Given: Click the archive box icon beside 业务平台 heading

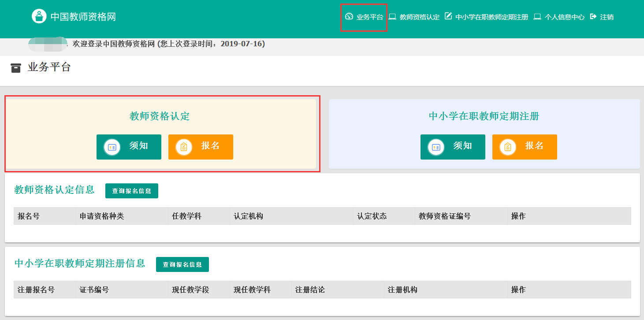Looking at the screenshot, I should 16,68.
